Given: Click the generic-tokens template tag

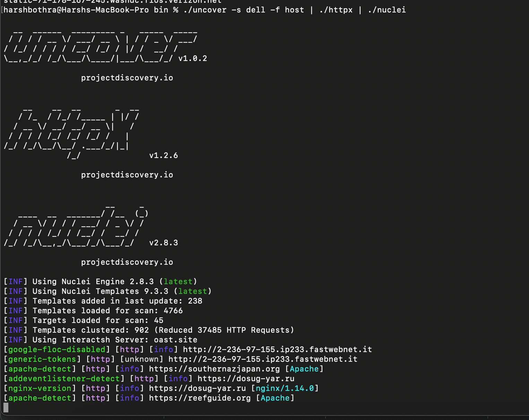Looking at the screenshot, I should [x=42, y=359].
